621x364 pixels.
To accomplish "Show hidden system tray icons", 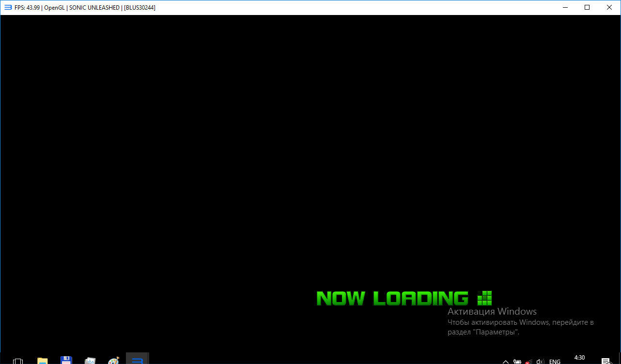I will (506, 361).
